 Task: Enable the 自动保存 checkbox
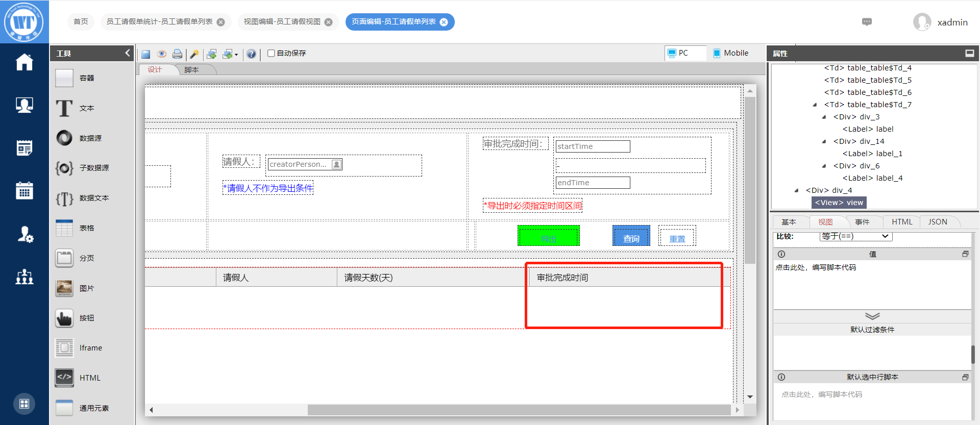click(271, 53)
